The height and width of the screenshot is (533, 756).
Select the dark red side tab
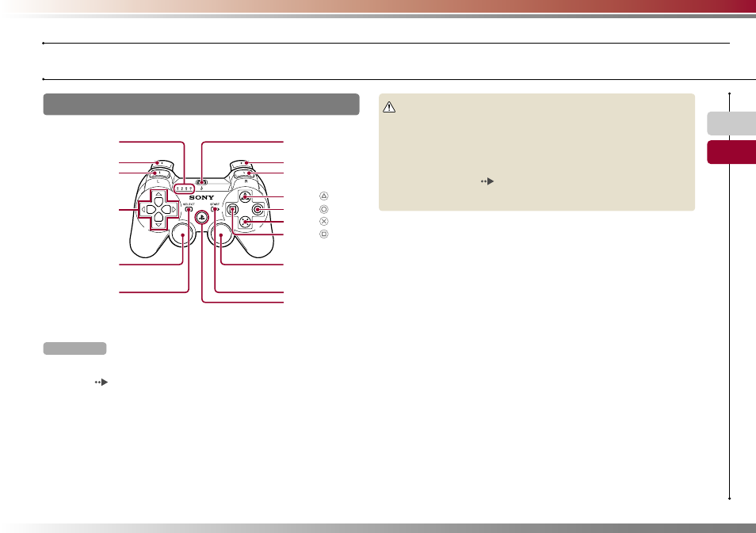coord(731,152)
